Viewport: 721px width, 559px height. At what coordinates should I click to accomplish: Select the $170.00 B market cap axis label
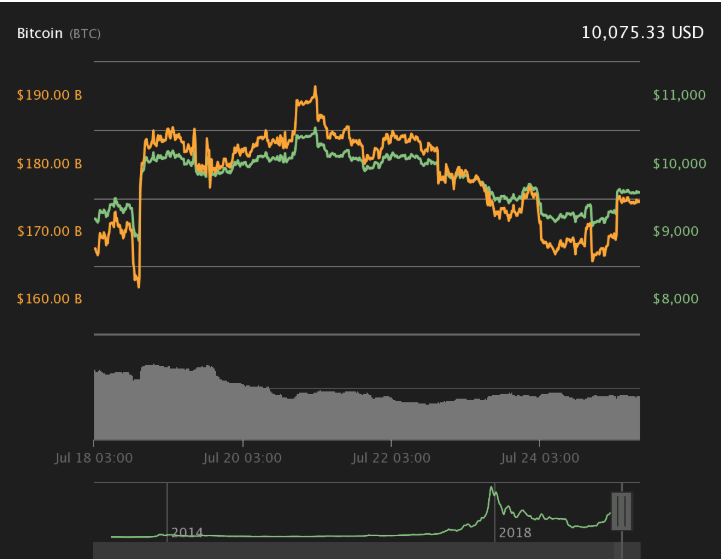(50, 231)
